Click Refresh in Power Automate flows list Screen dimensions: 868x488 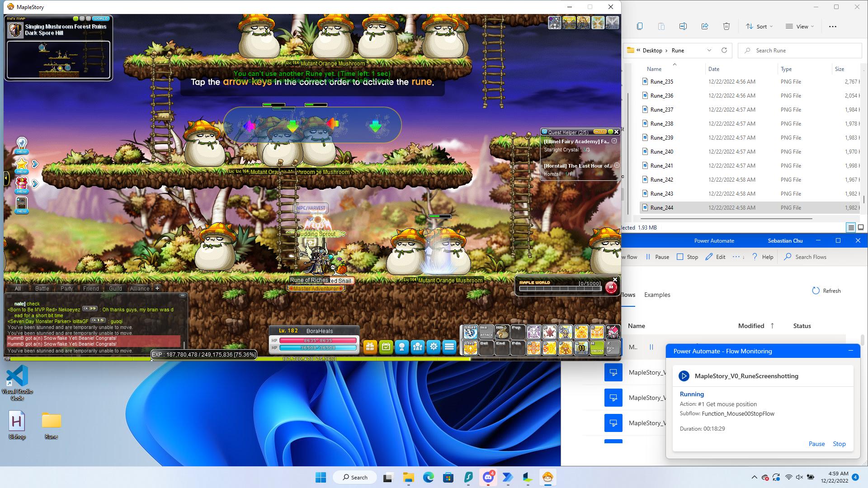coord(826,291)
